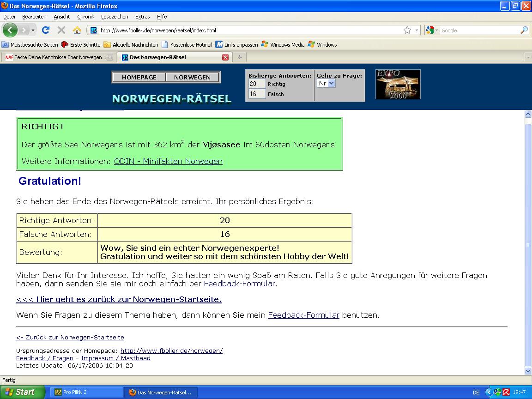Click the Stop loading X icon
This screenshot has width=532, height=399.
61,30
